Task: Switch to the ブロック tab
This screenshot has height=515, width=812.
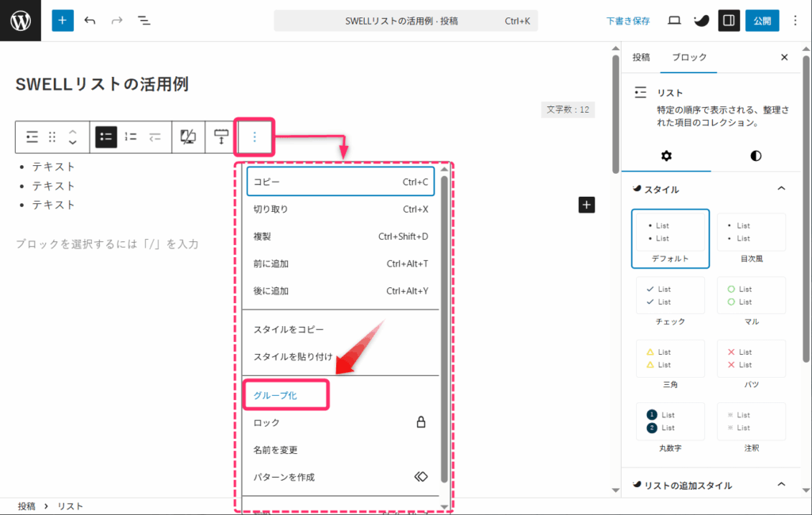Action: 689,57
